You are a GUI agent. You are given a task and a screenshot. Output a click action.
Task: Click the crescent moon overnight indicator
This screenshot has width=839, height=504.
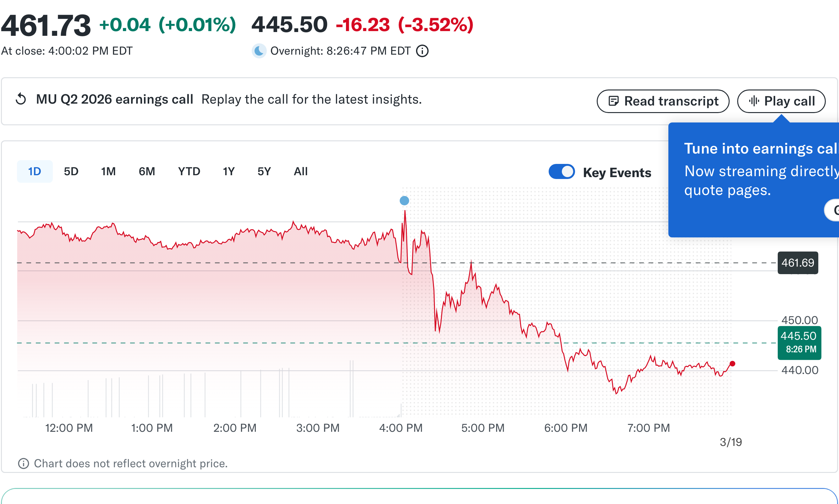pyautogui.click(x=259, y=51)
